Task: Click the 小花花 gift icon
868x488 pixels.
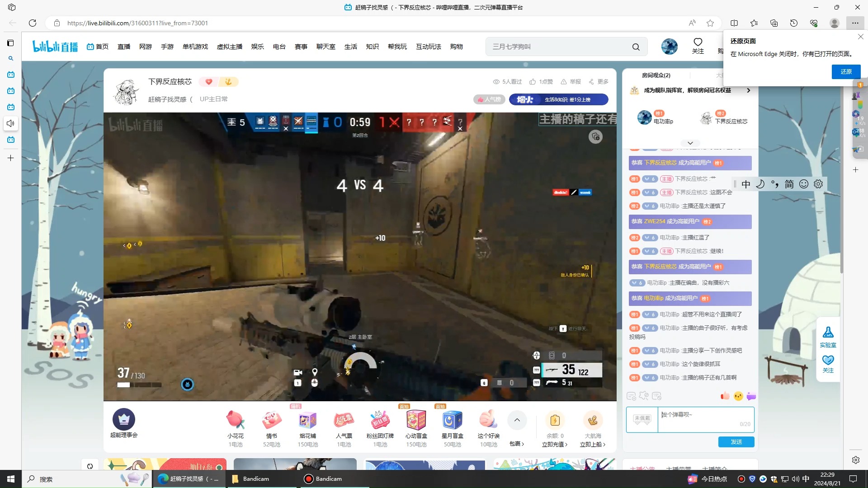Action: tap(236, 420)
